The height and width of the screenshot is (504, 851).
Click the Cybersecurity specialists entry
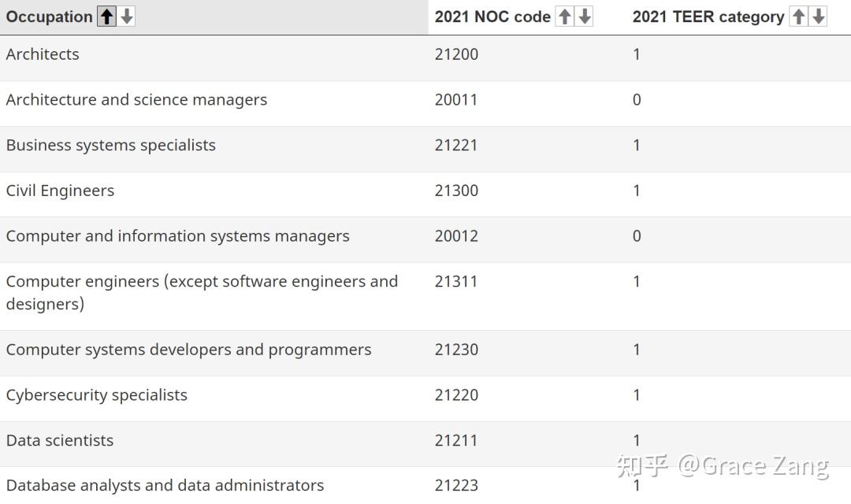pyautogui.click(x=97, y=395)
